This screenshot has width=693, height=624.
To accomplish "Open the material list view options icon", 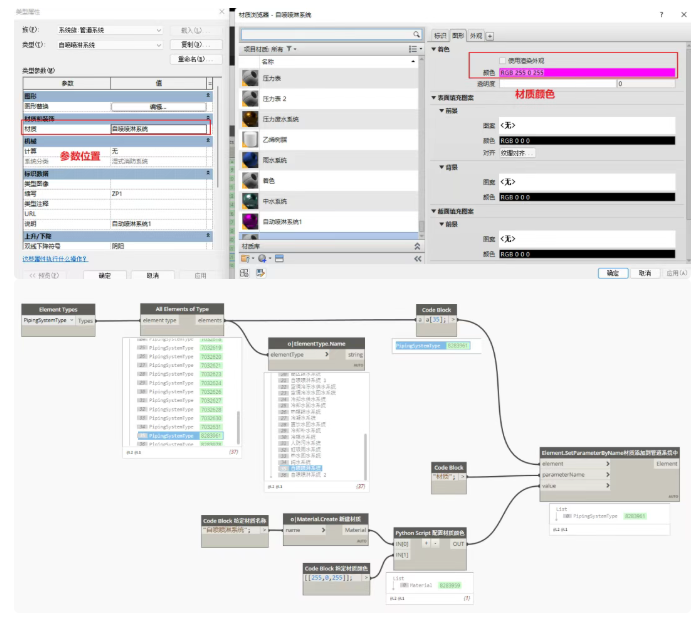I will (414, 49).
